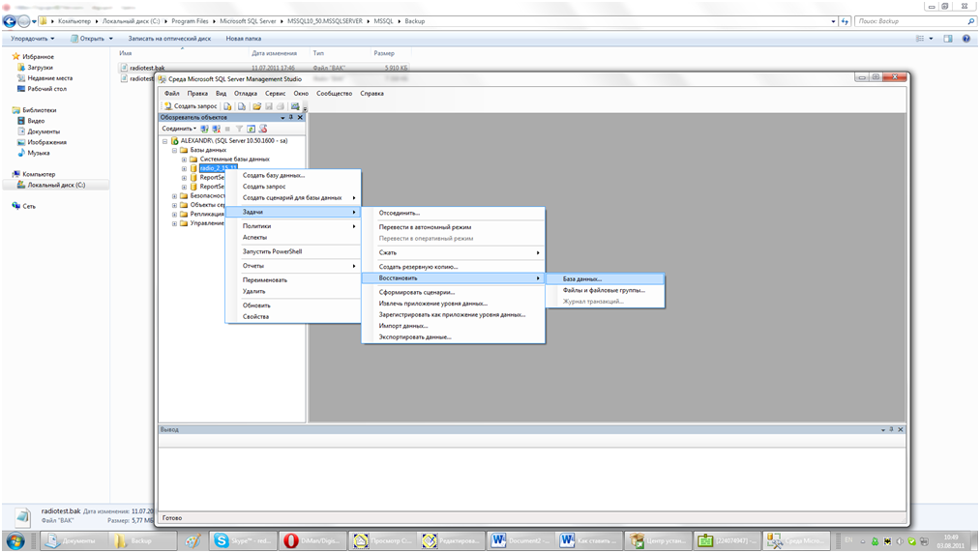This screenshot has height=553, width=980.
Task: Open the Отчеты submenu
Action: 293,266
